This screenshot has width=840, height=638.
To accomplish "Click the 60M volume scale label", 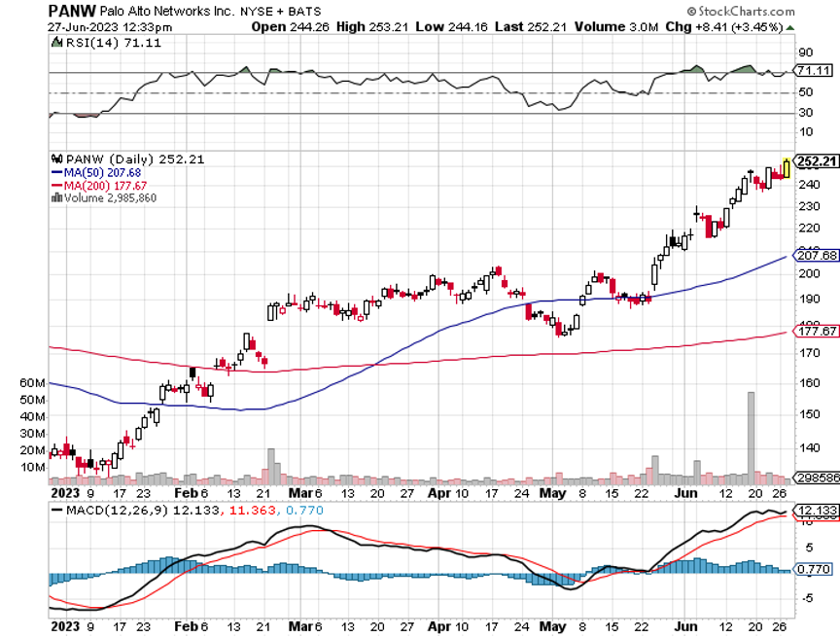I will tap(32, 383).
